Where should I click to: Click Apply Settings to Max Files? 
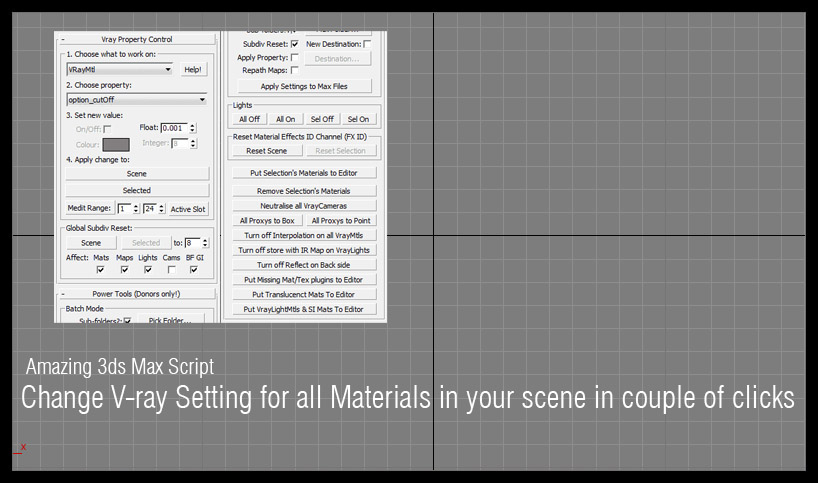pos(304,86)
